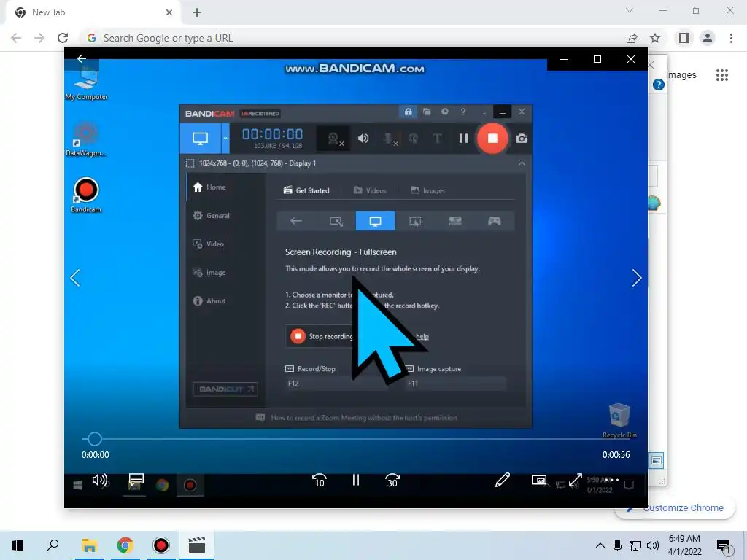This screenshot has height=560, width=747.
Task: Open File Explorer from the Windows taskbar
Action: (89, 545)
